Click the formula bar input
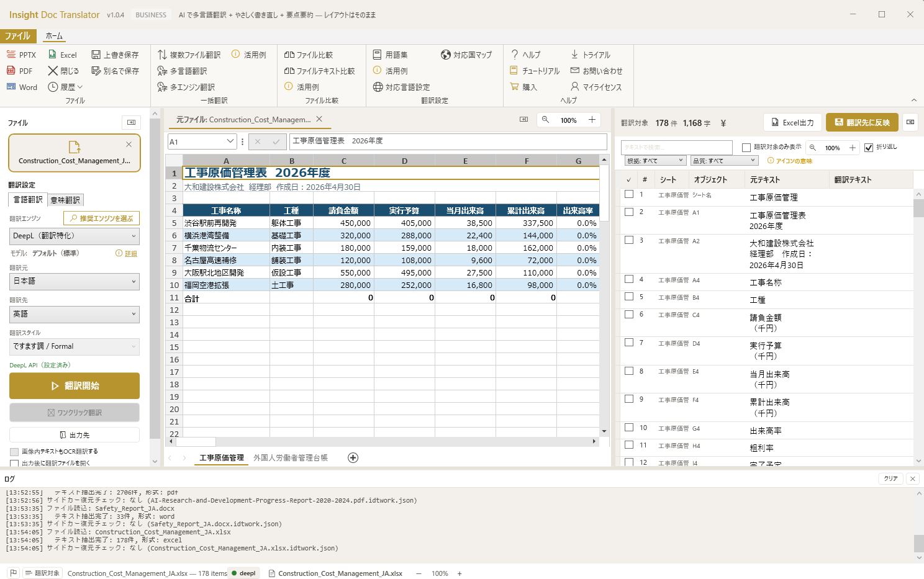Screen dimensions: 924x579 pyautogui.click(x=448, y=141)
